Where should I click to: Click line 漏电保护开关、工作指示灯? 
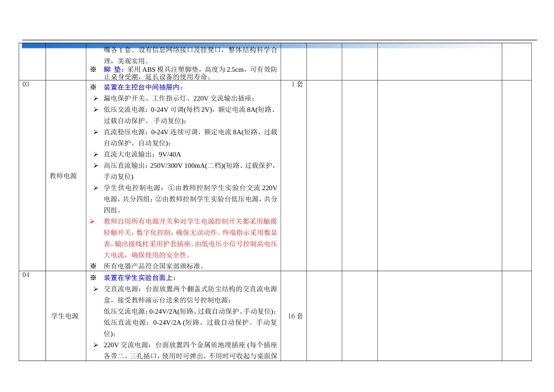pos(179,98)
